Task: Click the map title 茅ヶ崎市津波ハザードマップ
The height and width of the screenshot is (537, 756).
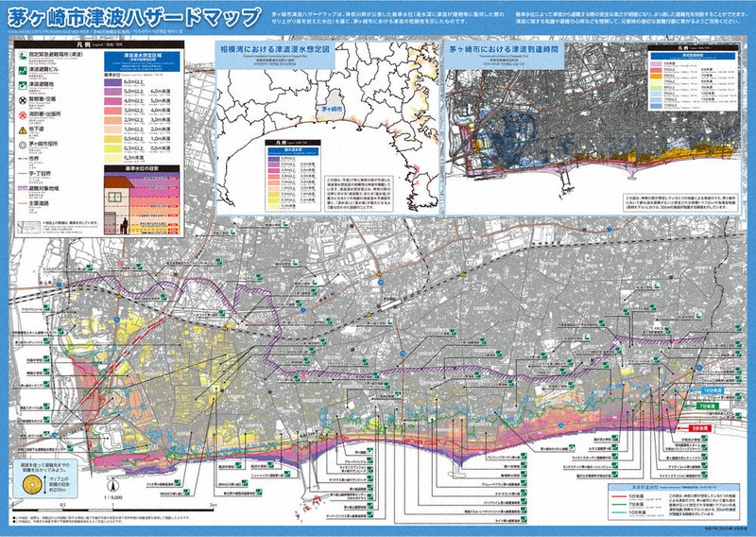Action: (134, 17)
